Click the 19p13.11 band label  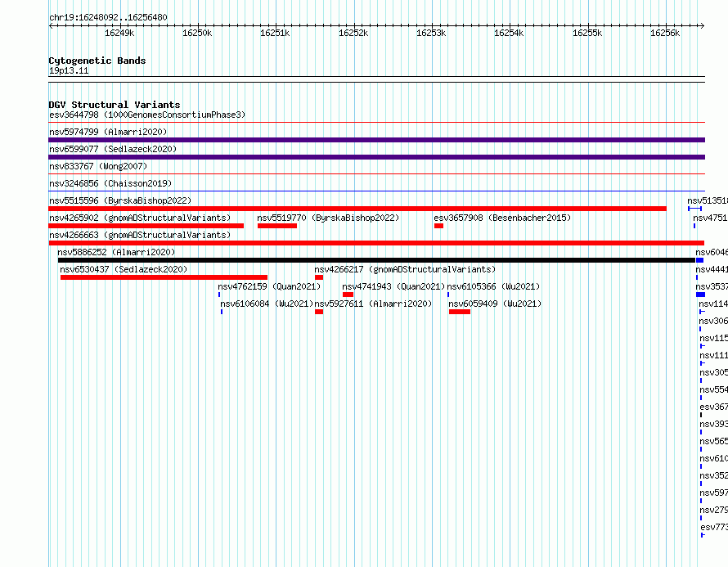click(x=69, y=70)
